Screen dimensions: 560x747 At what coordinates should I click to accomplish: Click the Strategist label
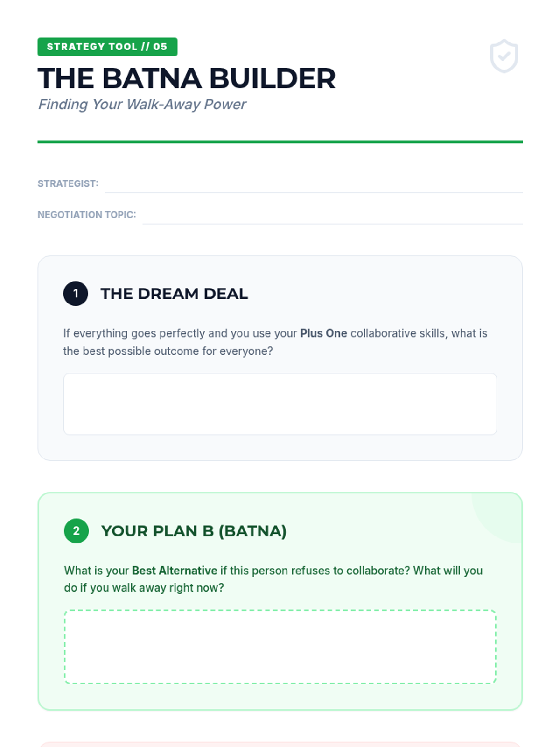pyautogui.click(x=68, y=184)
